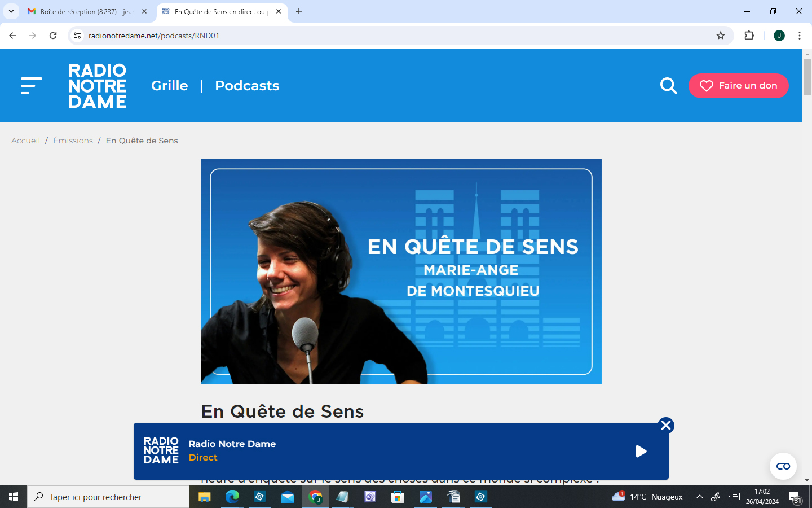The height and width of the screenshot is (508, 812).
Task: Click the En Quête de Sens banner image
Action: click(401, 271)
